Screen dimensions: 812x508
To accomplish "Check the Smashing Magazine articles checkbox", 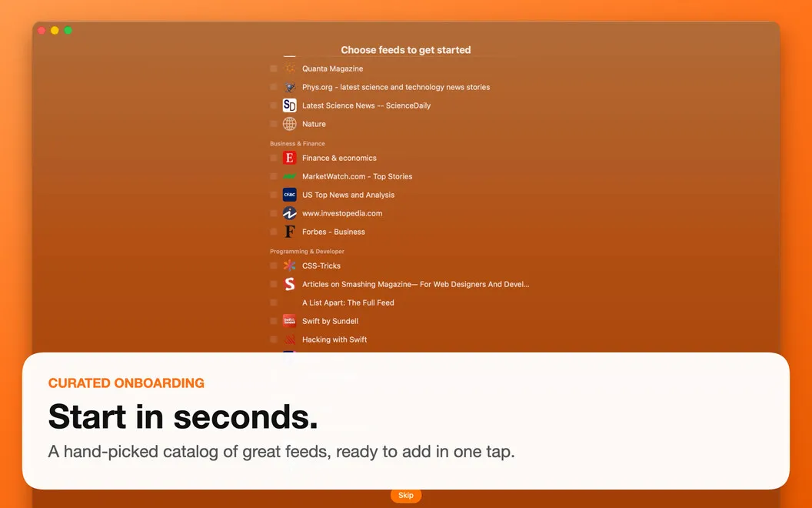I will click(274, 284).
